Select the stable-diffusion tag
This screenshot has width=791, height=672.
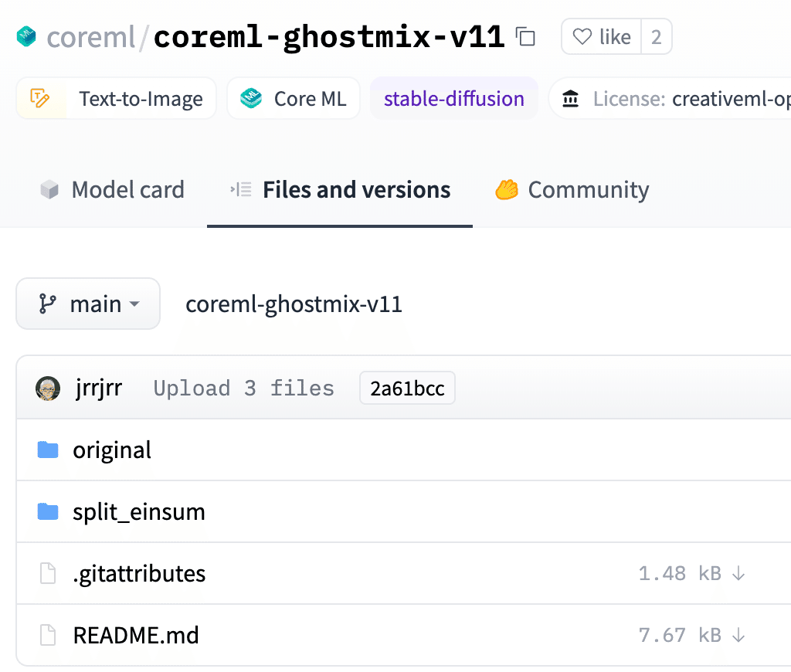(x=454, y=98)
